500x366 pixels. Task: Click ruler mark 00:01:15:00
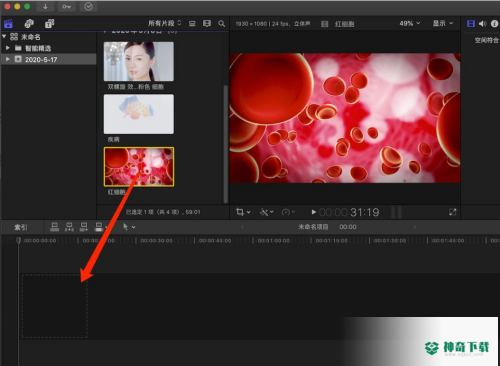331,241
